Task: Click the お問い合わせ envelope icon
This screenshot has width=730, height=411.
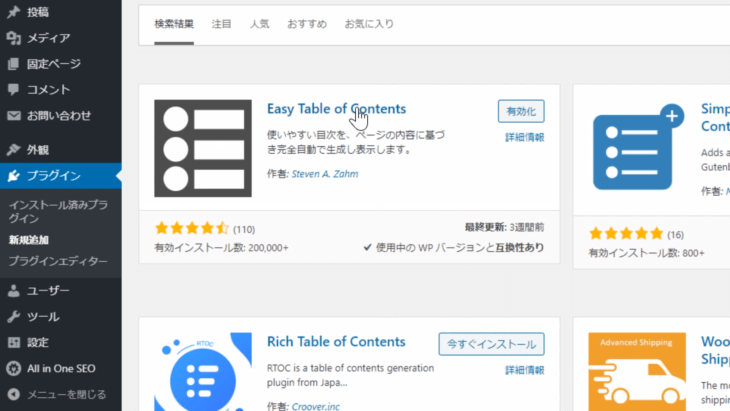Action: [14, 115]
